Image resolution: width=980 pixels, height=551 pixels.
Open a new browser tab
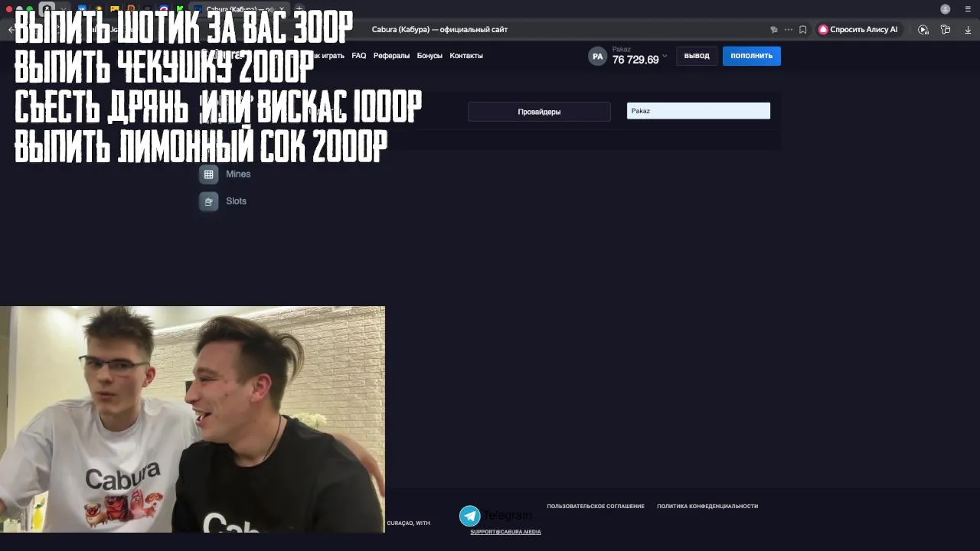(x=299, y=9)
